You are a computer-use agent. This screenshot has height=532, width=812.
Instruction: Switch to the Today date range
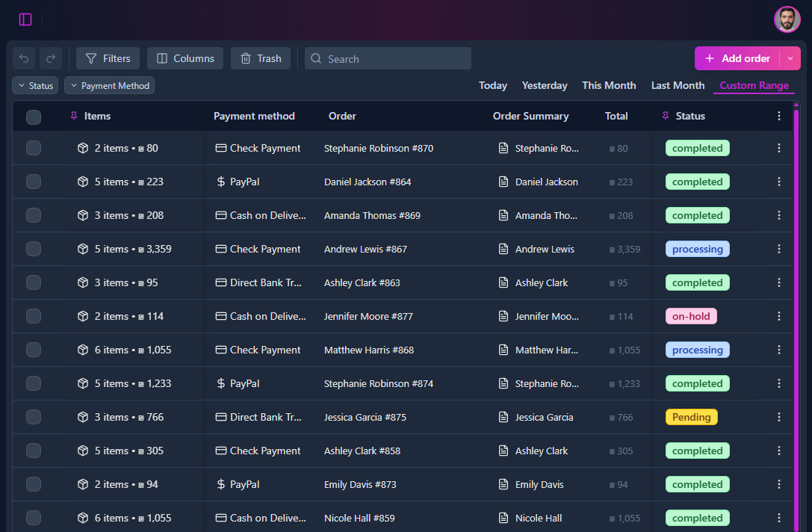pyautogui.click(x=492, y=85)
